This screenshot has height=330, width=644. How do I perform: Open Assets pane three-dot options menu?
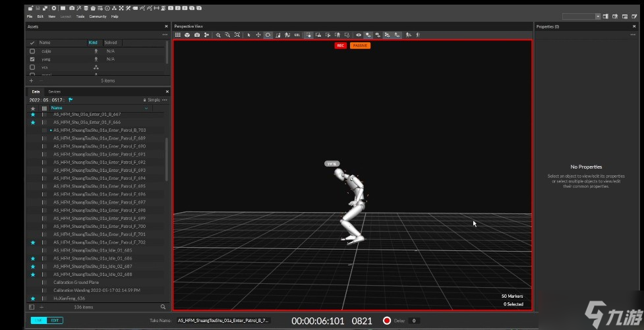click(x=165, y=35)
